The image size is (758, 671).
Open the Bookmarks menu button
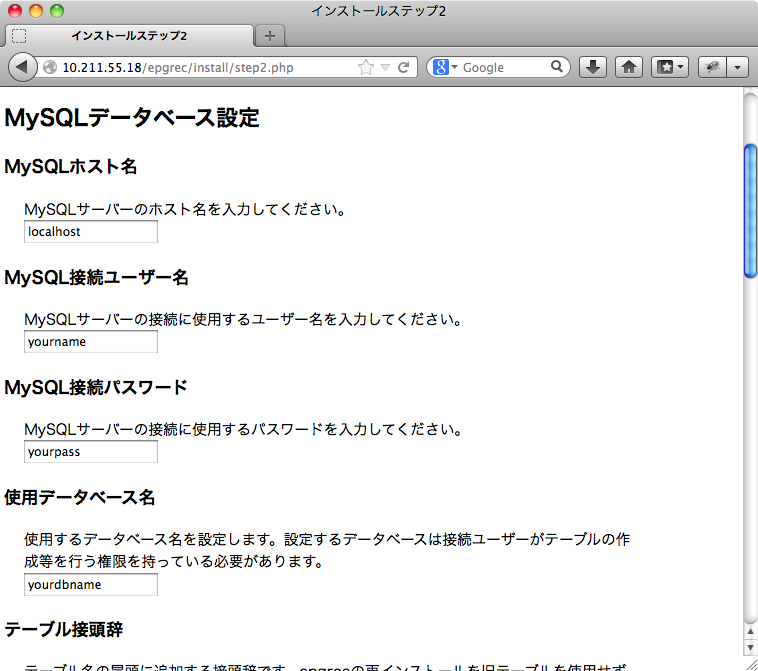tap(670, 67)
